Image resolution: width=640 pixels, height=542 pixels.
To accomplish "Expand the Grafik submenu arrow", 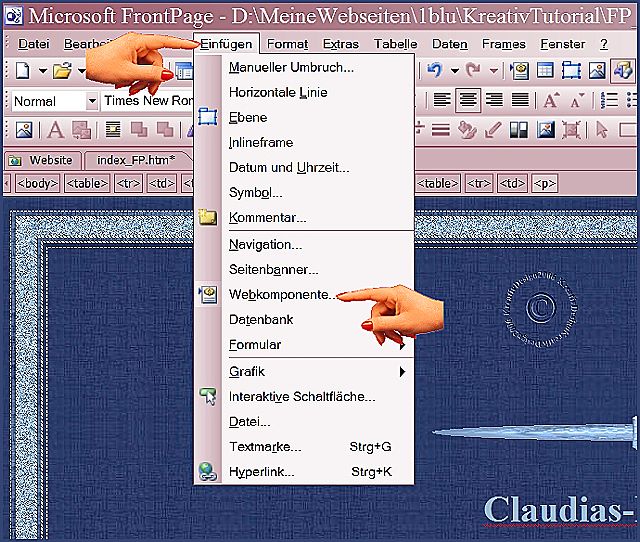I will coord(402,371).
